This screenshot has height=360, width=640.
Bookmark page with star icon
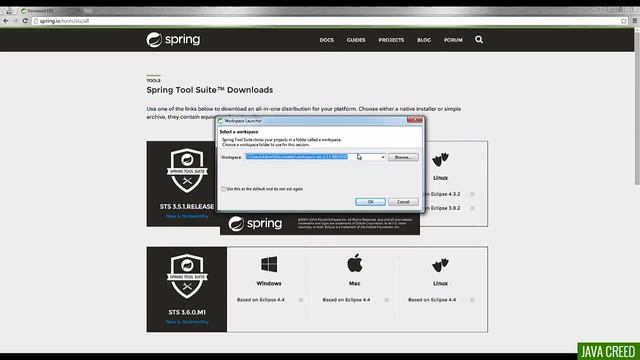pos(624,21)
